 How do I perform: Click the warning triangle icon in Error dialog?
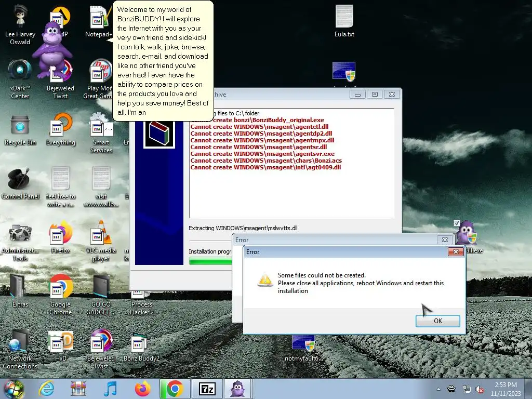[264, 281]
